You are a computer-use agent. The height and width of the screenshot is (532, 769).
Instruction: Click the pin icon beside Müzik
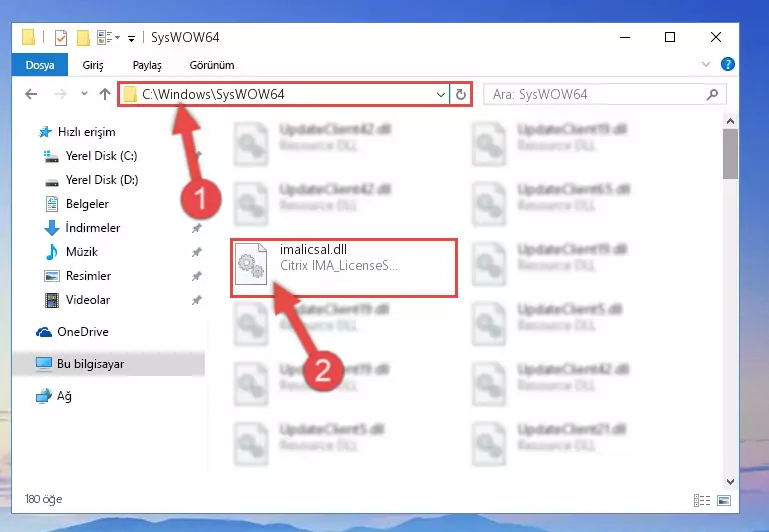click(197, 252)
